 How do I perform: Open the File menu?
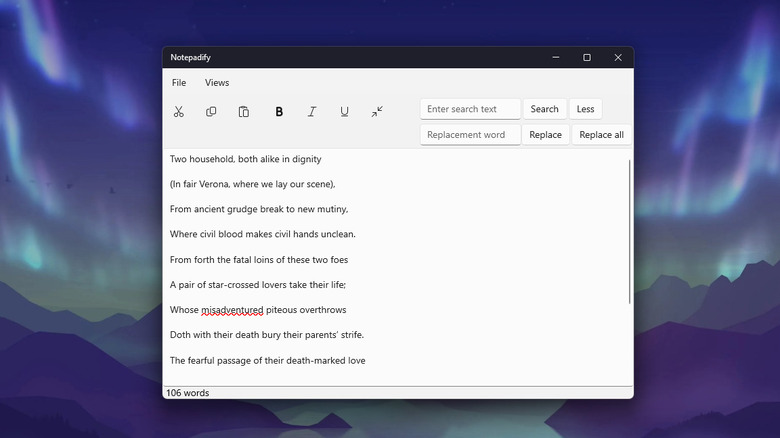(x=179, y=83)
